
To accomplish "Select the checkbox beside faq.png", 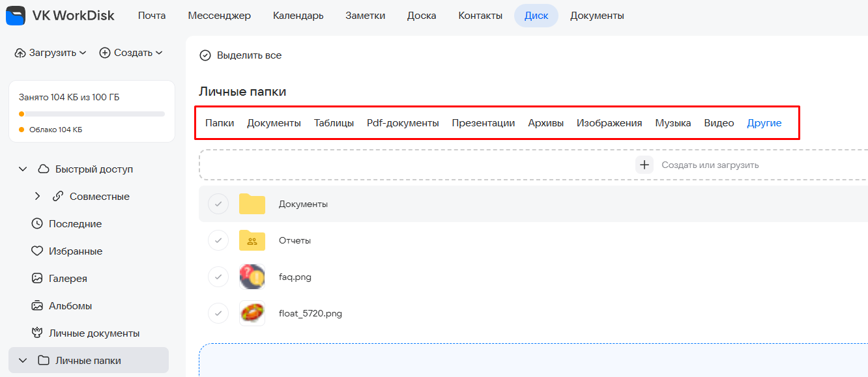I will tap(218, 277).
